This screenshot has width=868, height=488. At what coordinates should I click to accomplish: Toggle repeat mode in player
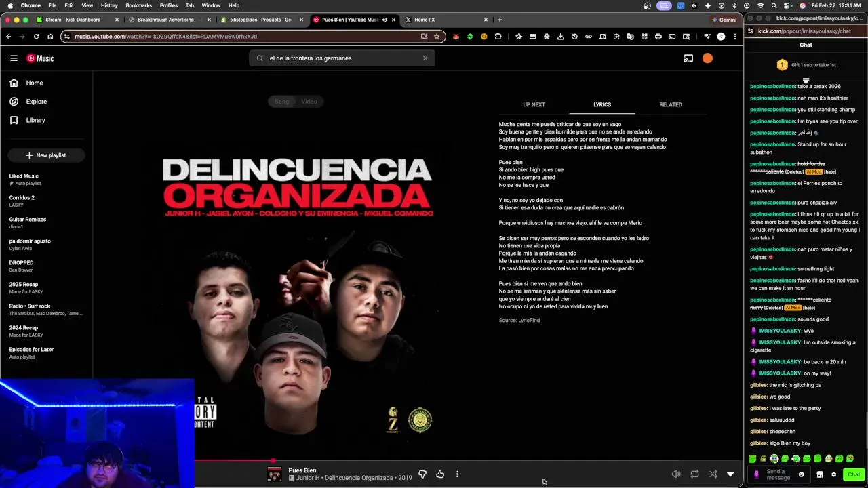694,474
